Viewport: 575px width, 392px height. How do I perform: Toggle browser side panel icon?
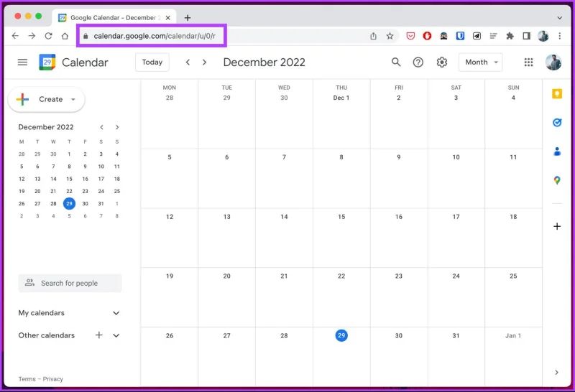pyautogui.click(x=527, y=36)
